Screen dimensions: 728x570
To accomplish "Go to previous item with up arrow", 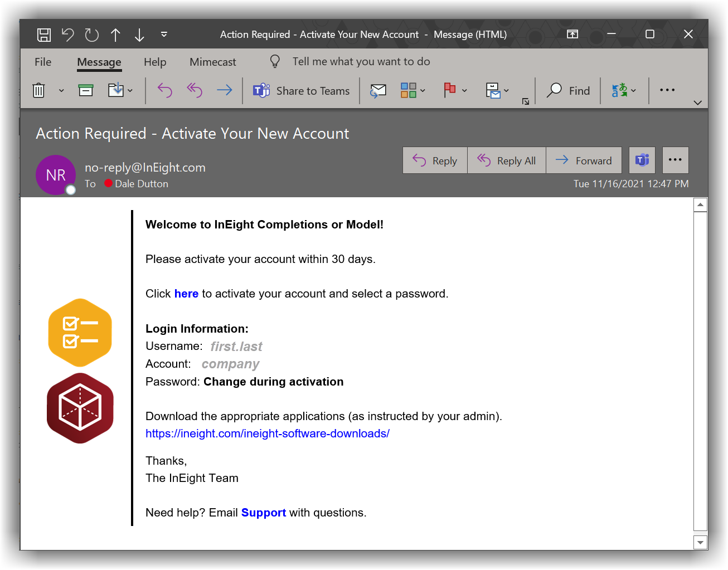I will (x=115, y=35).
